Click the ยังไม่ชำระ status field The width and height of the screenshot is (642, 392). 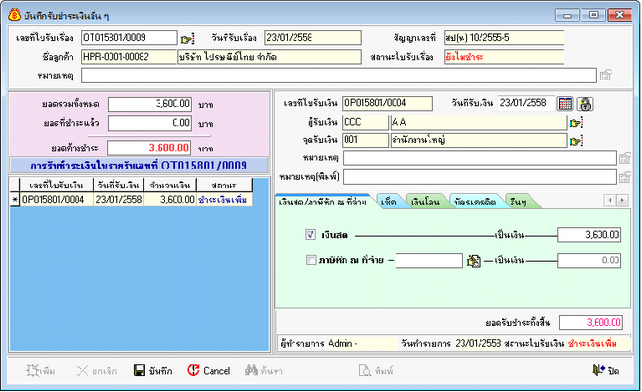[x=504, y=57]
